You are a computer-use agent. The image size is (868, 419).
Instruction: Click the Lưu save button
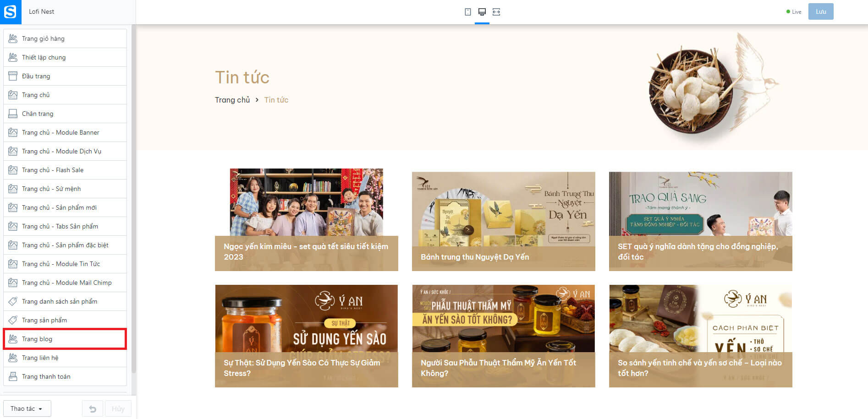[x=821, y=12]
